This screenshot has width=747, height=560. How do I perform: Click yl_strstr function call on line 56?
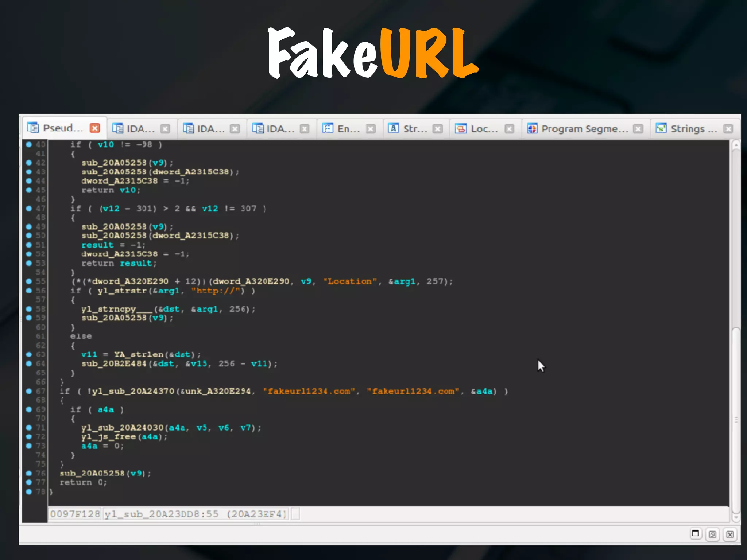coord(122,291)
